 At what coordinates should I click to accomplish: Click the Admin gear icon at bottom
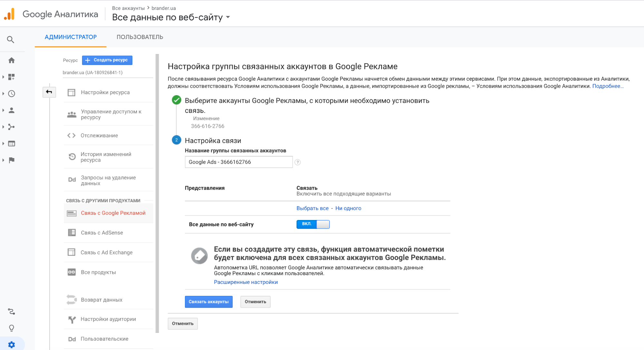pyautogui.click(x=12, y=345)
